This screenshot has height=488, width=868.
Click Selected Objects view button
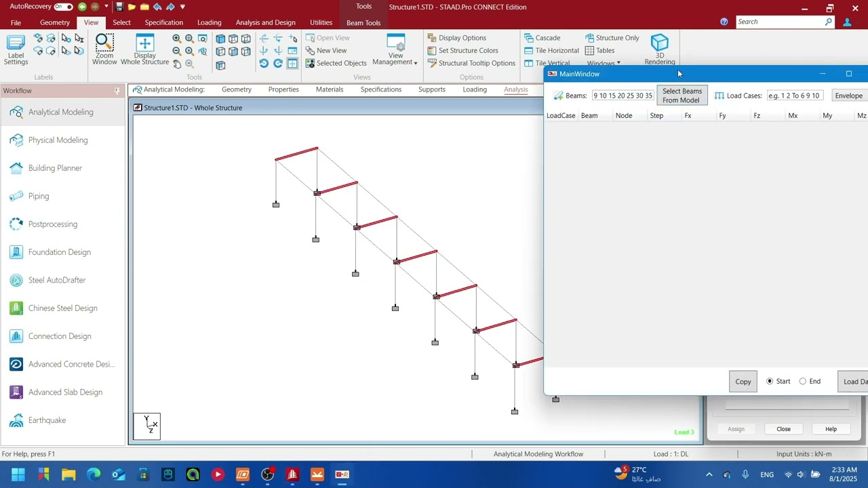pos(336,63)
